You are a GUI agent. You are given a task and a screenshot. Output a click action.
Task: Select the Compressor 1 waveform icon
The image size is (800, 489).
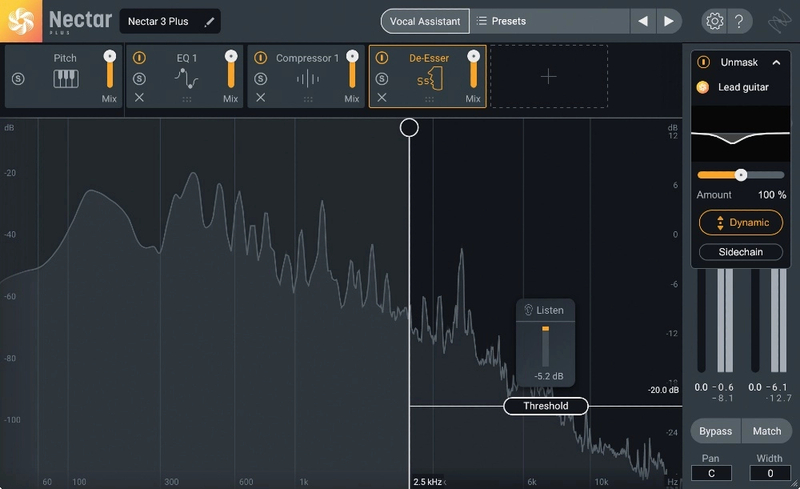[x=308, y=79]
